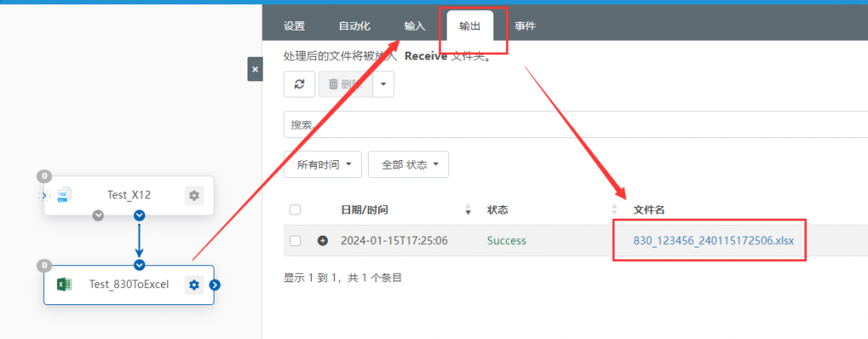The image size is (868, 339).
Task: Open file 830_123456_240115172506.xlsx link
Action: click(x=714, y=241)
